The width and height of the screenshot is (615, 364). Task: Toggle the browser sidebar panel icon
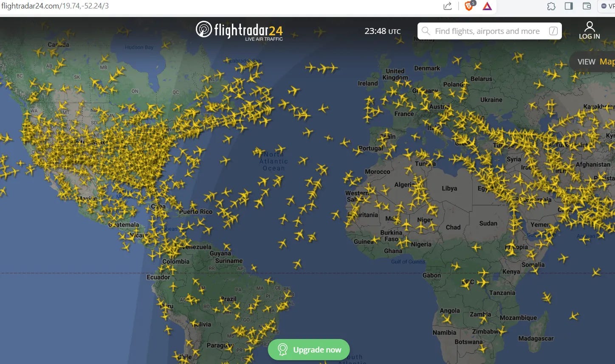(569, 6)
